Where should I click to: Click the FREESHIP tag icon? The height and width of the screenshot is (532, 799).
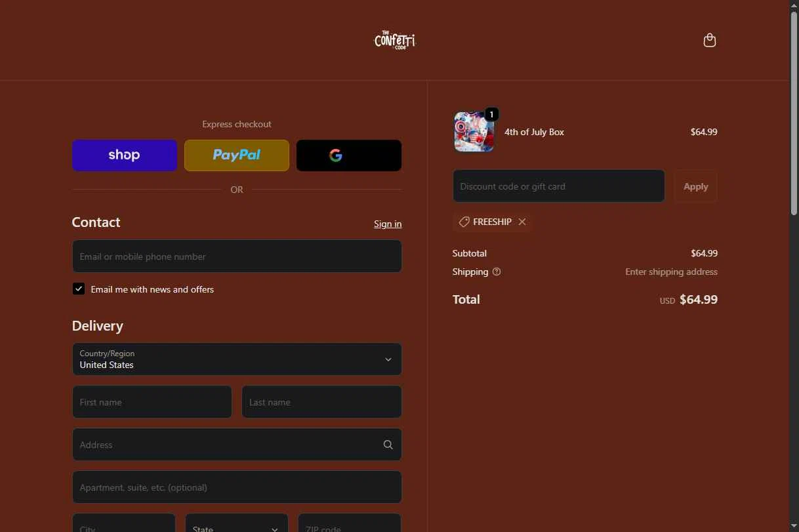click(464, 222)
